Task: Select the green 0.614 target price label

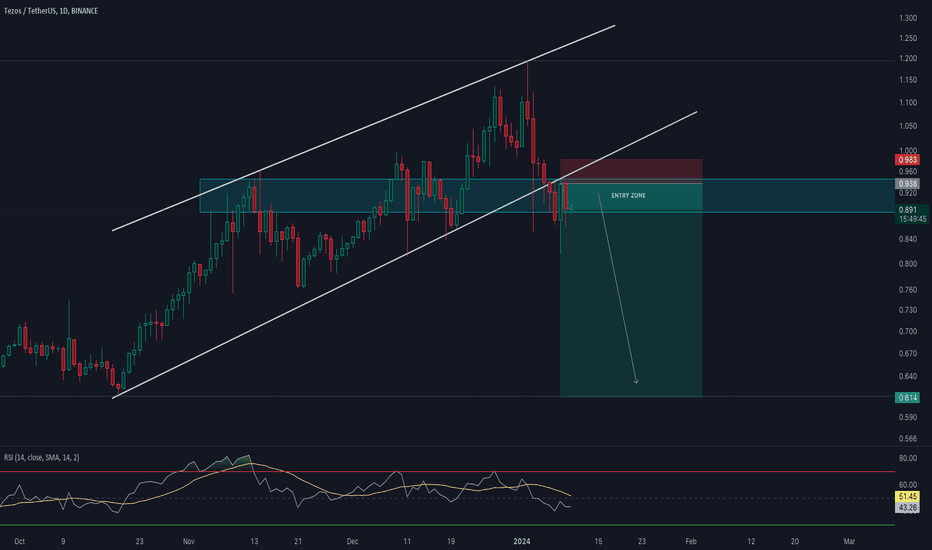Action: point(907,397)
